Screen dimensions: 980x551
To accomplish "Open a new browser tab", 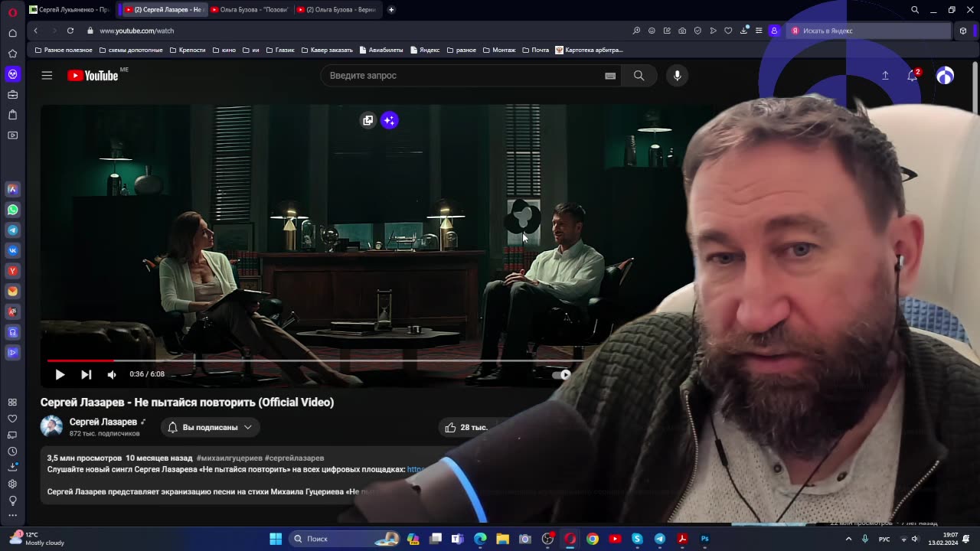I will (x=391, y=10).
